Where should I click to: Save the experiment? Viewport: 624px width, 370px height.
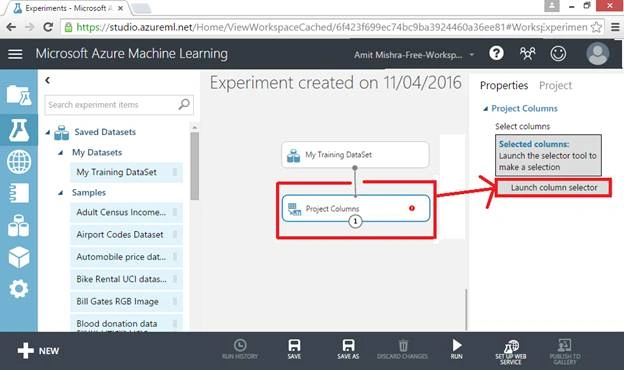[294, 349]
